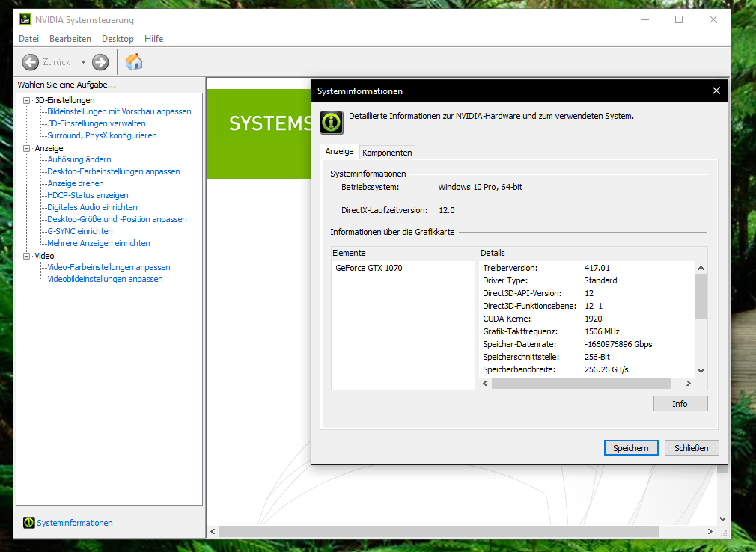Image resolution: width=756 pixels, height=552 pixels.
Task: Click the Speicherschnittstelle row
Action: (588, 358)
